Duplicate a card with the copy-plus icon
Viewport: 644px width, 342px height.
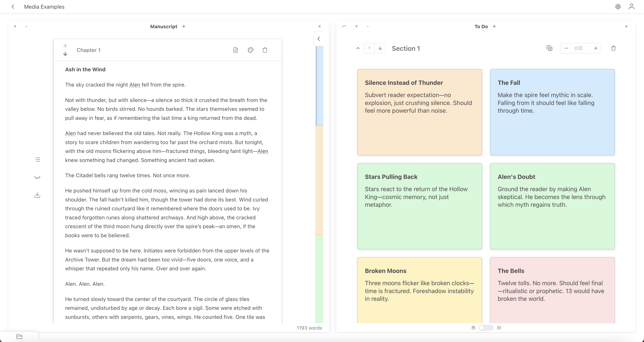[549, 48]
